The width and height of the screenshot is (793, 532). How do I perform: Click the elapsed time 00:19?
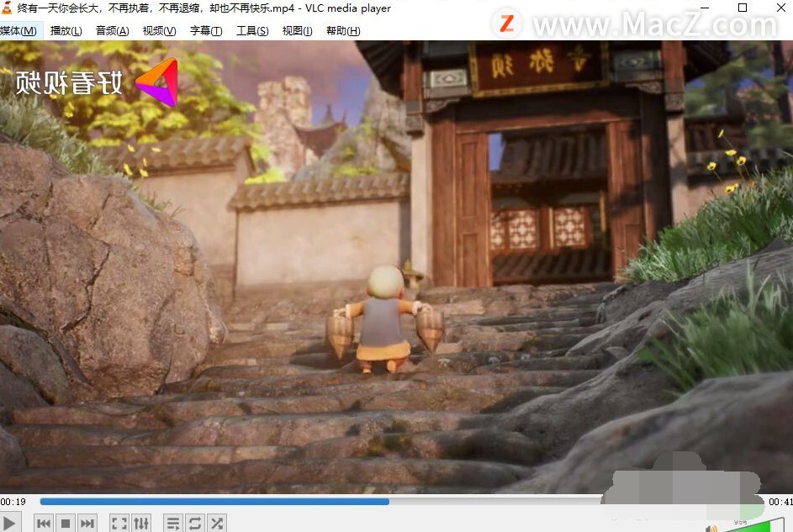click(x=13, y=502)
